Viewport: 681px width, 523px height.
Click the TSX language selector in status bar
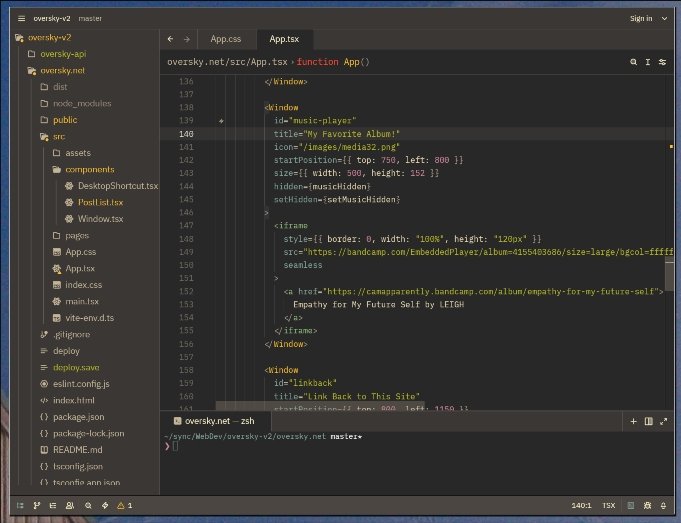[x=609, y=506]
